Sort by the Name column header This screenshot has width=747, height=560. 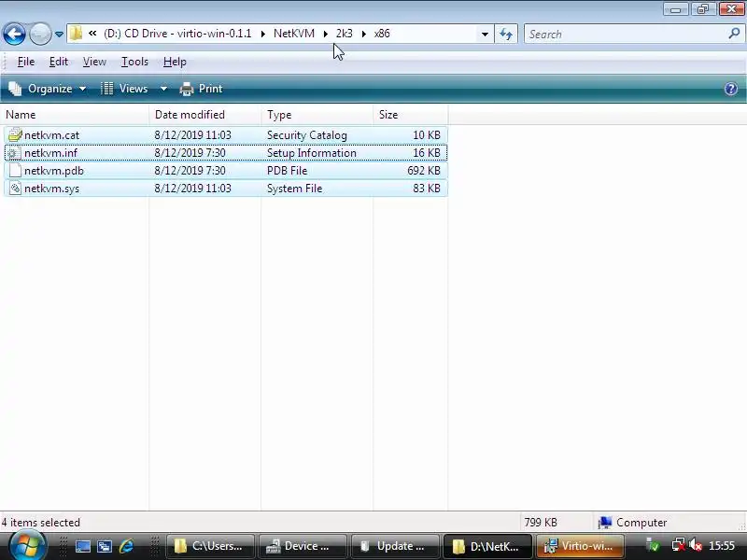[75, 115]
